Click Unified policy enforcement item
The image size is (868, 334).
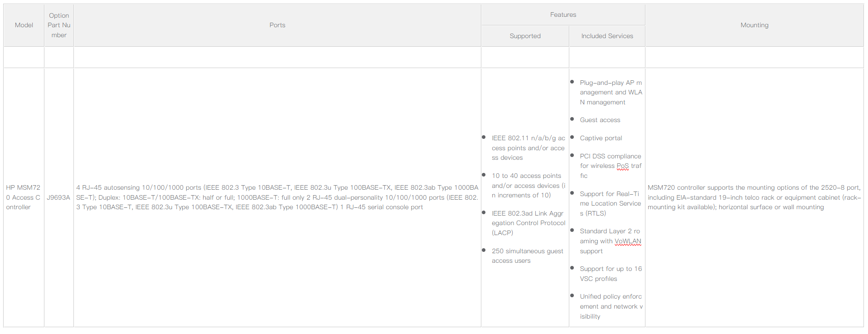[611, 306]
